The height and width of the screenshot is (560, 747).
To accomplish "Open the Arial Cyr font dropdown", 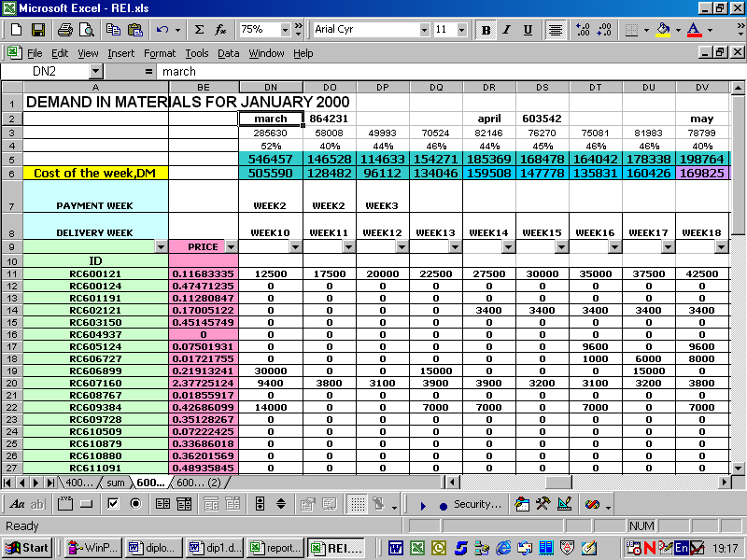I will [424, 30].
